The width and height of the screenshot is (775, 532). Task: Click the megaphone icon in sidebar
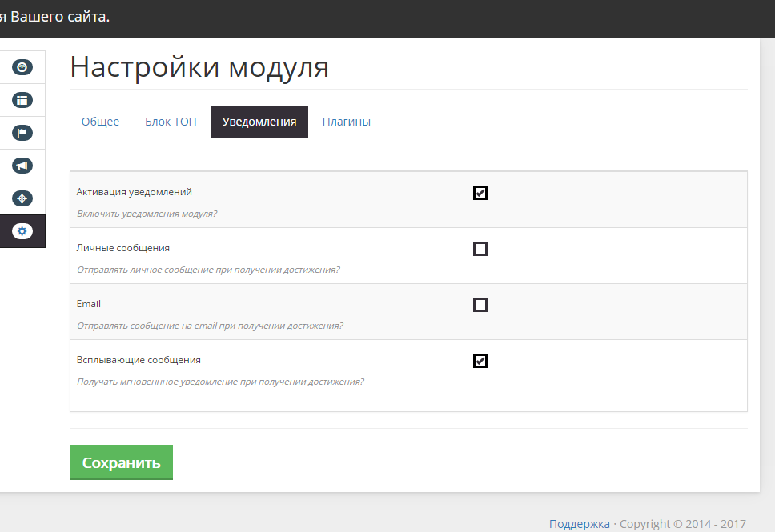pyautogui.click(x=22, y=166)
